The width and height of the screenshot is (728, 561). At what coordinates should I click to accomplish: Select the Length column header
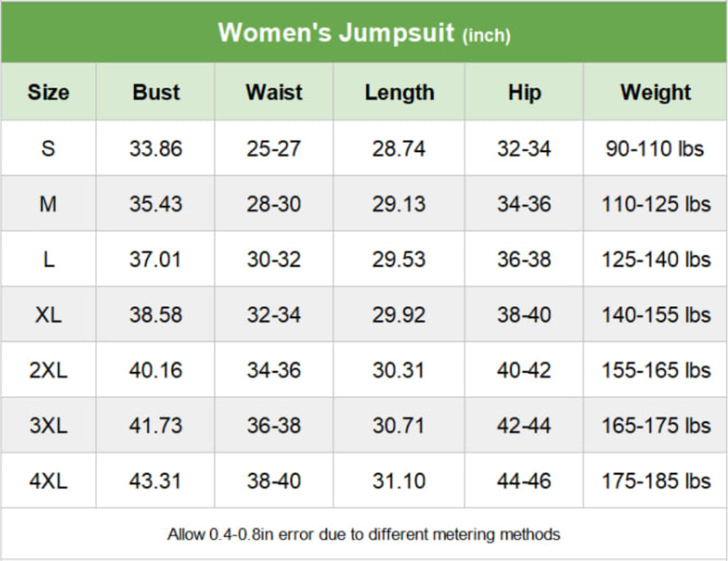(x=399, y=92)
